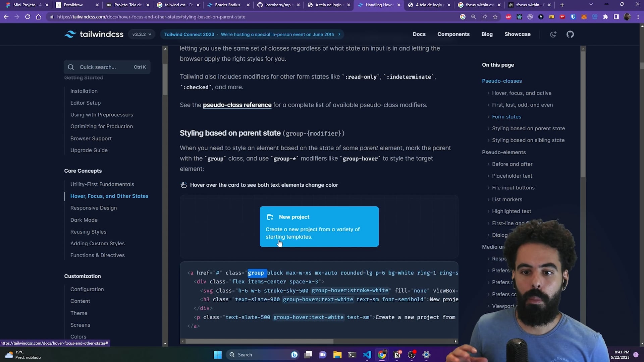Switch to Border Radius tab
The height and width of the screenshot is (362, 644).
click(x=227, y=5)
